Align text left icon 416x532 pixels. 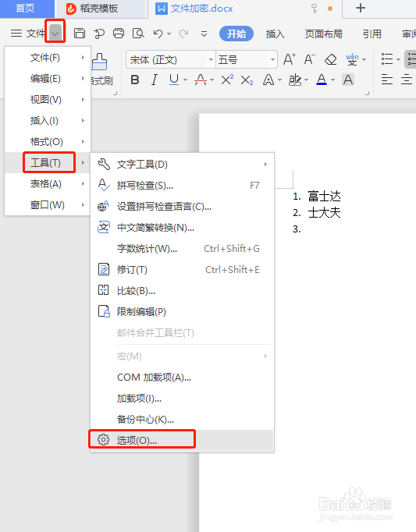click(387, 80)
